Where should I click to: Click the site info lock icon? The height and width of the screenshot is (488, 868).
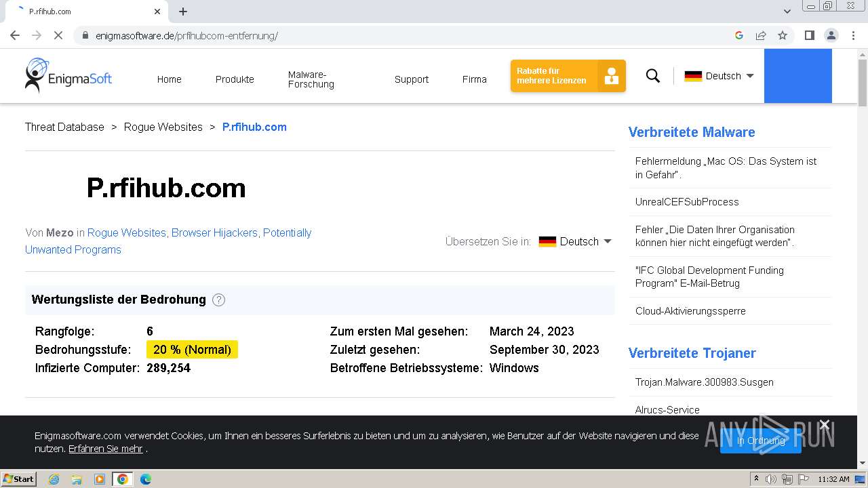click(85, 35)
